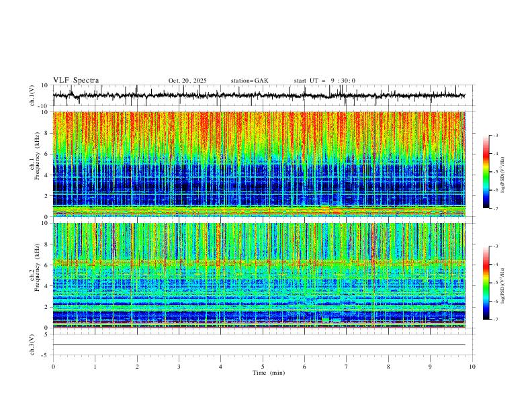This screenshot has height=411, width=532.
Task: Click time-axis tick label "1"
Action: (x=95, y=367)
